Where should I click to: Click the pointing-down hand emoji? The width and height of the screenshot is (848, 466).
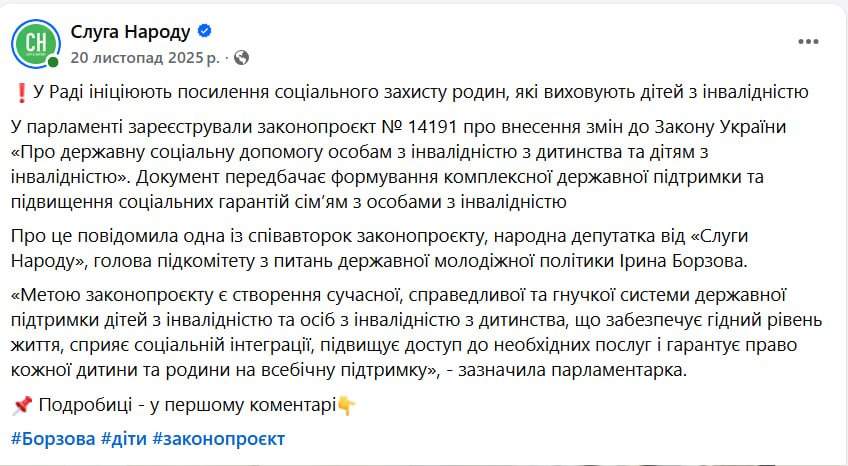click(x=346, y=405)
